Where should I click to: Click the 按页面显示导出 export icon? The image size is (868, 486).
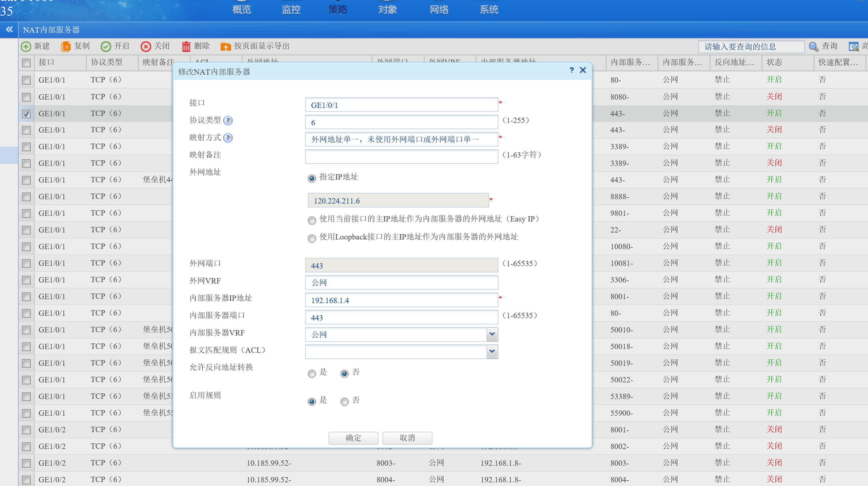tap(226, 46)
